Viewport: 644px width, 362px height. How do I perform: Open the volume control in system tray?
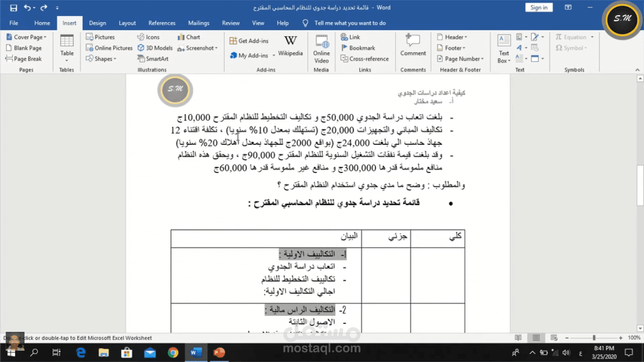click(x=566, y=352)
